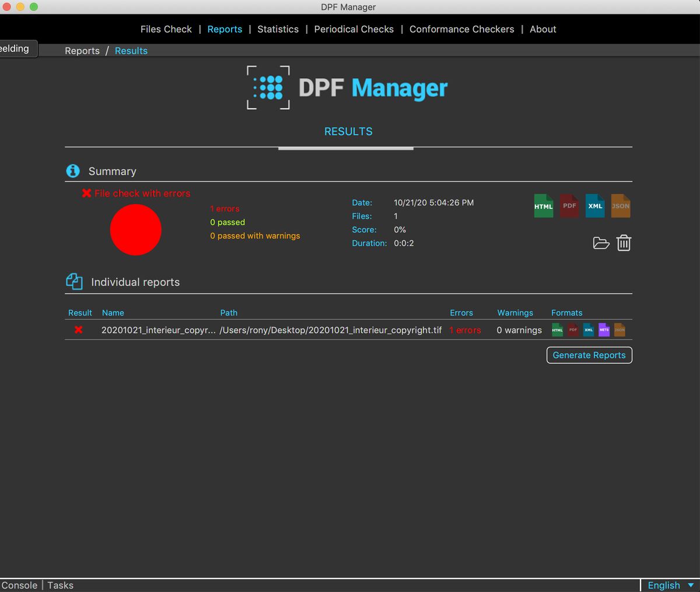700x592 pixels.
Task: Open the JSON summary report
Action: pyautogui.click(x=620, y=206)
